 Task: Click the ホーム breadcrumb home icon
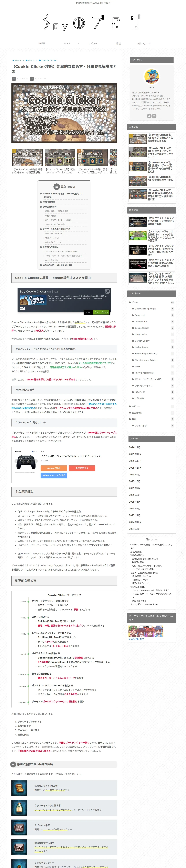[13, 60]
